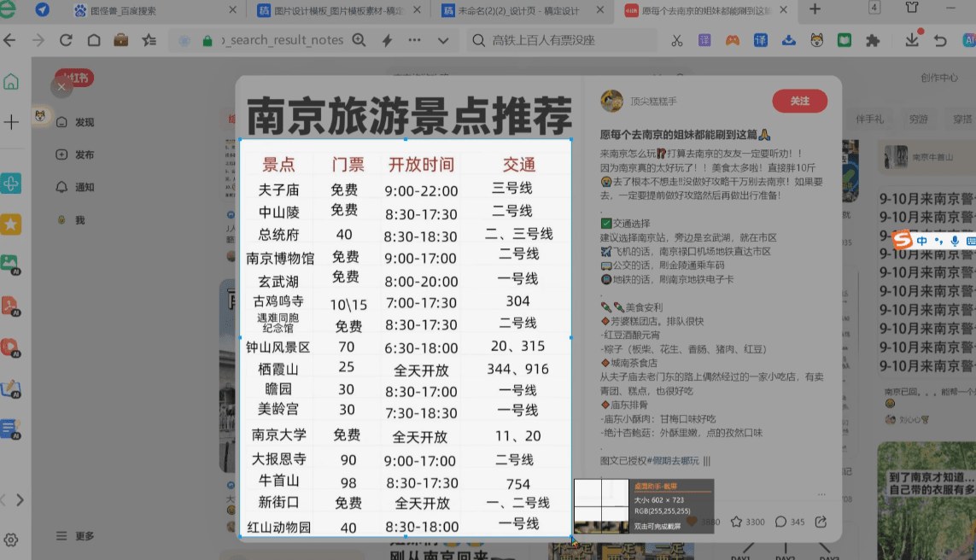The image size is (976, 560).
Task: Select the 愿每个去南京的姐妹 tab
Action: [706, 10]
